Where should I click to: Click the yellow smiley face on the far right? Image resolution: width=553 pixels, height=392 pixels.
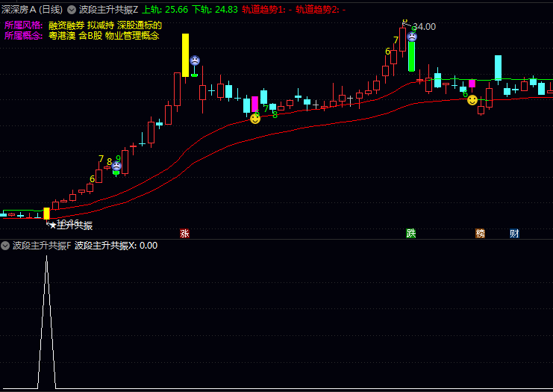472,100
